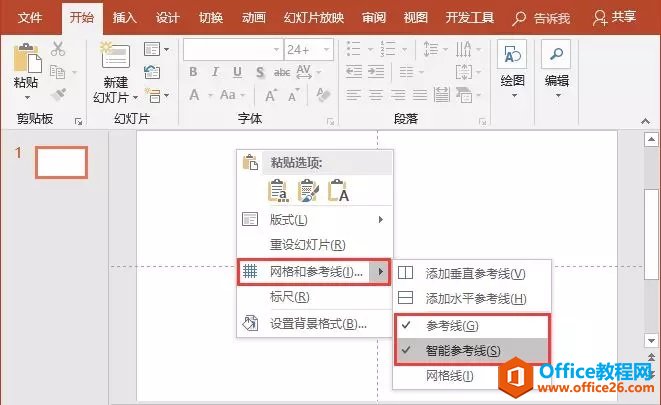Open the font size dropdown showing 24+

(310, 49)
